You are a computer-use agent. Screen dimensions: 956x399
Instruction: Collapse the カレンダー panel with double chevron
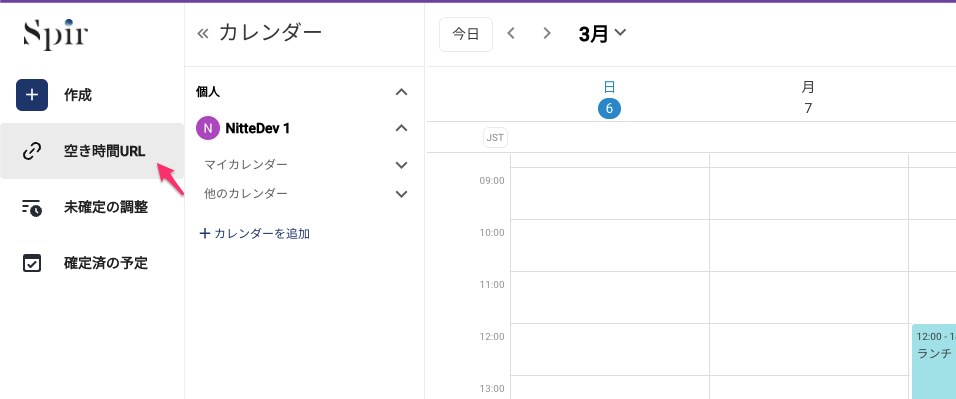[x=203, y=34]
